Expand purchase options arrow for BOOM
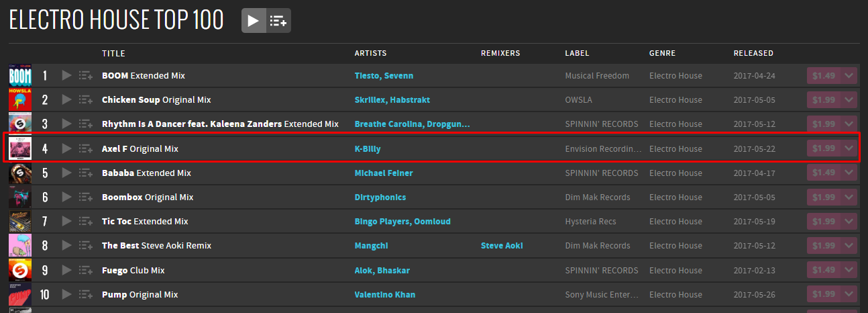 coord(849,75)
